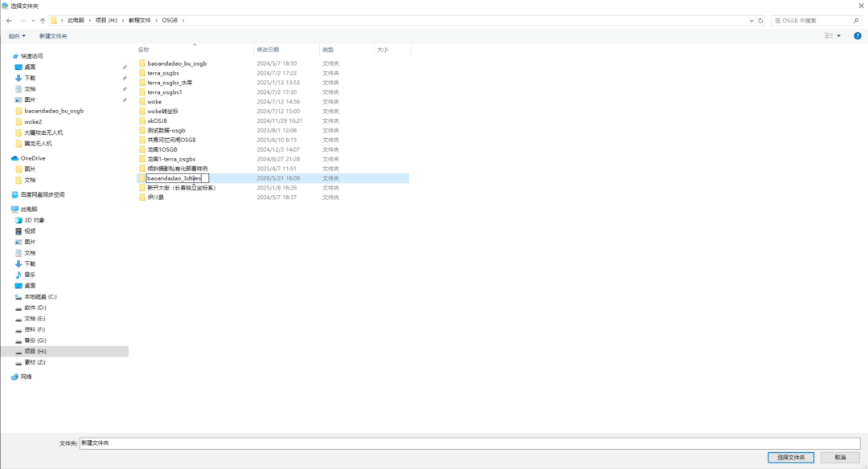Select drive 本地磁盘 (C:)

[x=40, y=296]
